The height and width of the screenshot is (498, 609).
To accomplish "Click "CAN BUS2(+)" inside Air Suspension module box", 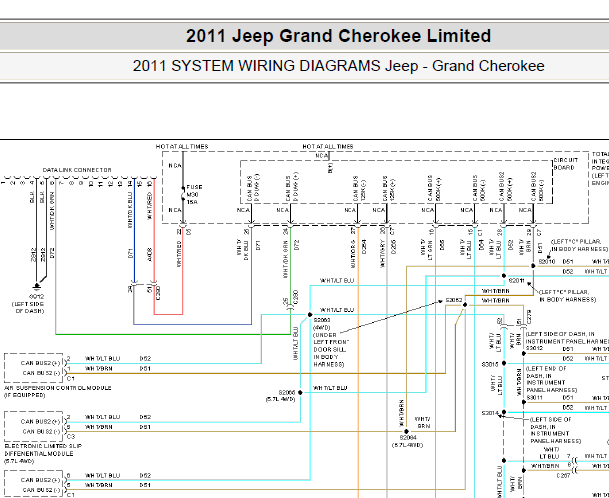I will click(x=41, y=363).
